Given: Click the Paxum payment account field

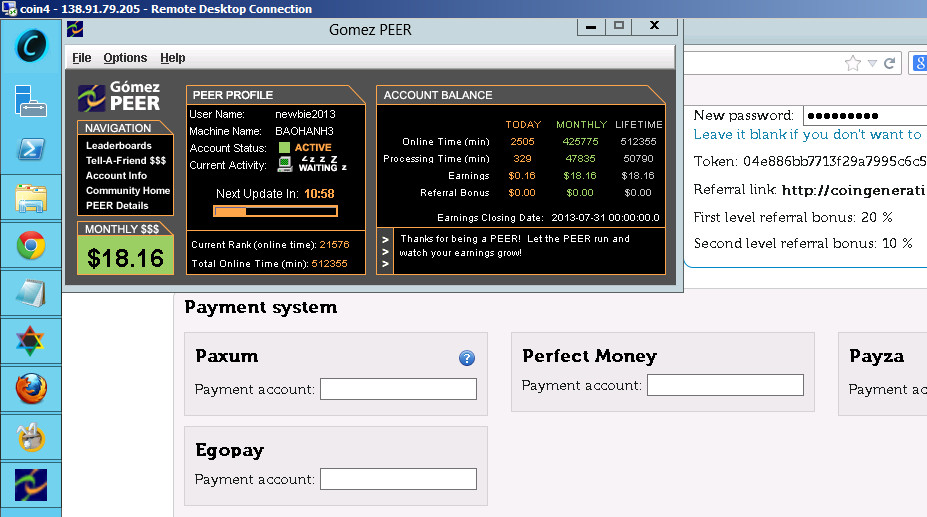Looking at the screenshot, I should [398, 390].
